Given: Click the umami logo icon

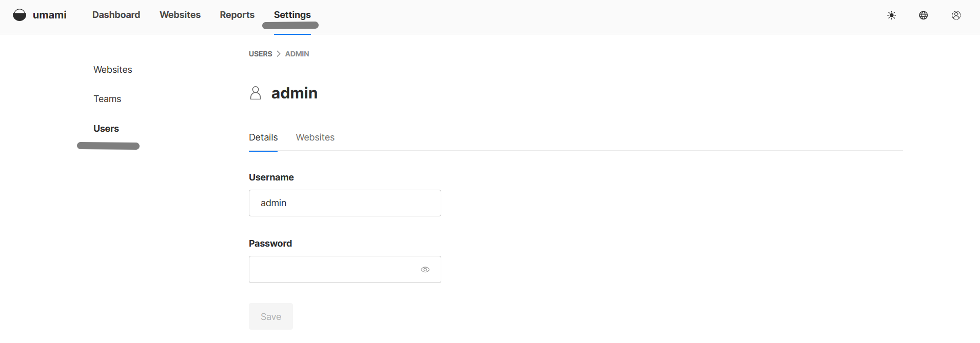Looking at the screenshot, I should coord(19,15).
